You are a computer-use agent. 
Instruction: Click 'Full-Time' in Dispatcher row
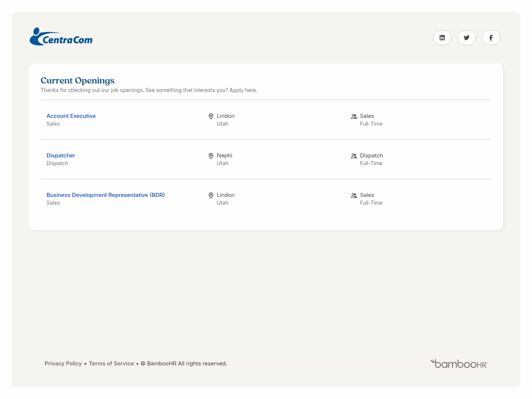click(371, 163)
